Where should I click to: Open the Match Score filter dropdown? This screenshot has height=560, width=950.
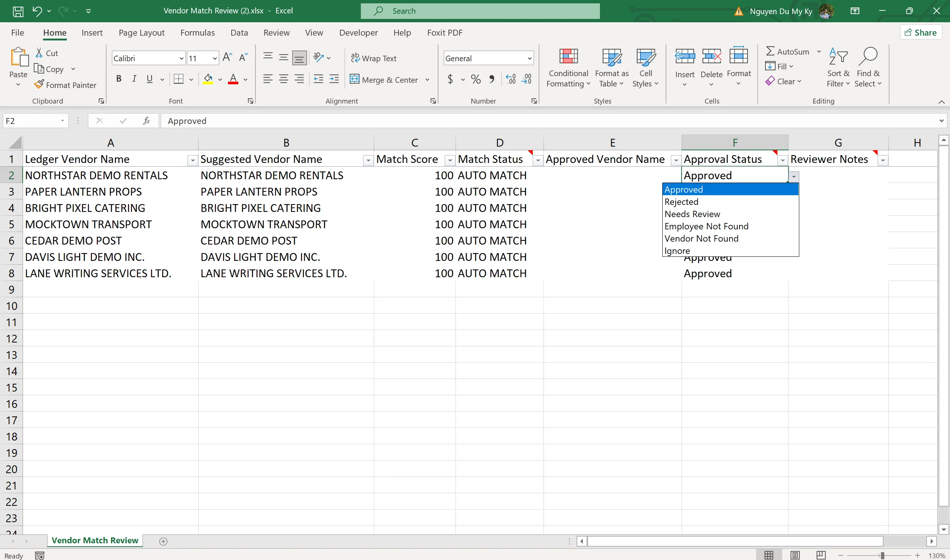click(450, 160)
